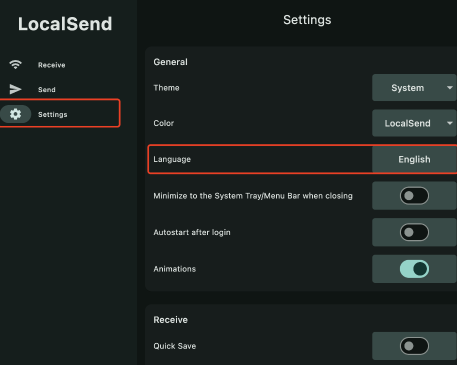
Task: Click the Quick Save label
Action: 174,346
